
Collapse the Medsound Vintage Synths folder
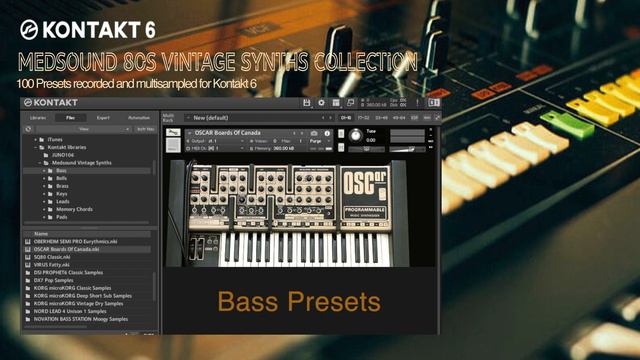point(40,163)
